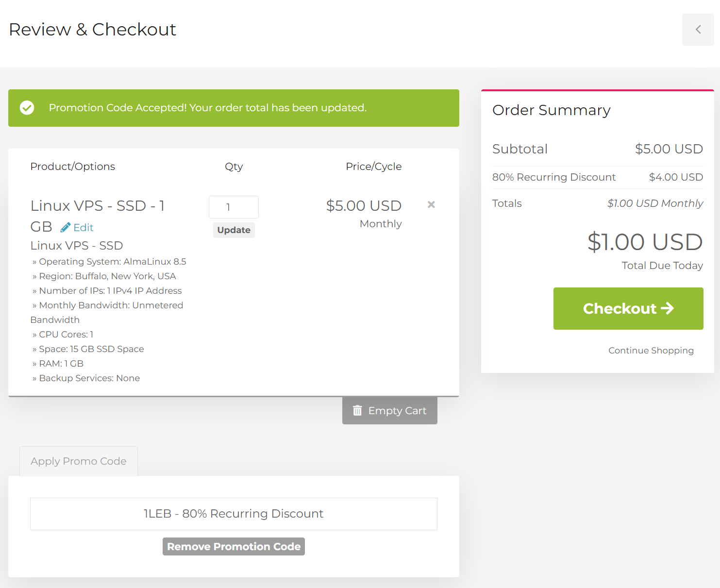Click the $5.00 USD Monthly product price
Screen dimensions: 720x588
tap(364, 206)
